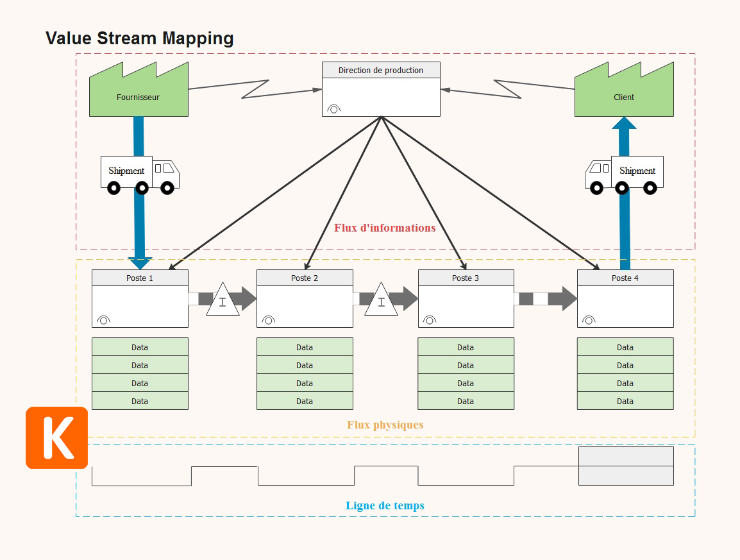Select last Data cell under Poste 3
Screen dimensions: 740x560
[466, 401]
